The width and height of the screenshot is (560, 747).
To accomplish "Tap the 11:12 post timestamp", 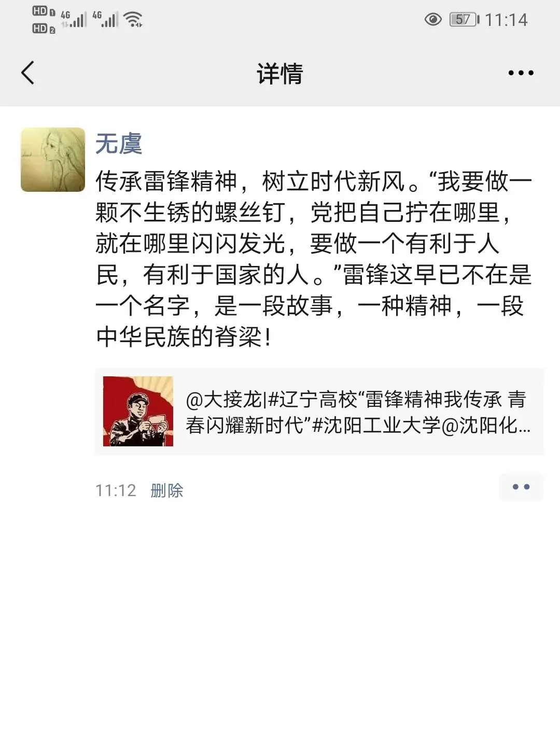I will click(x=116, y=490).
